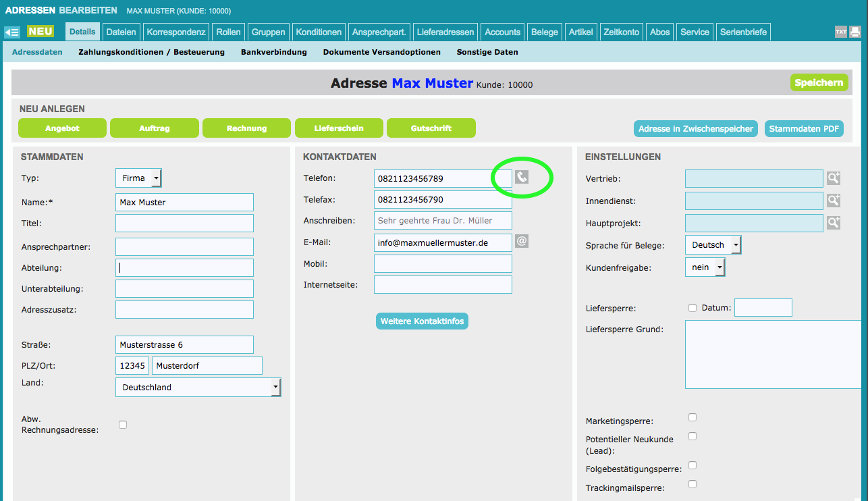Click the phone call icon beside Telefon

pos(522,177)
